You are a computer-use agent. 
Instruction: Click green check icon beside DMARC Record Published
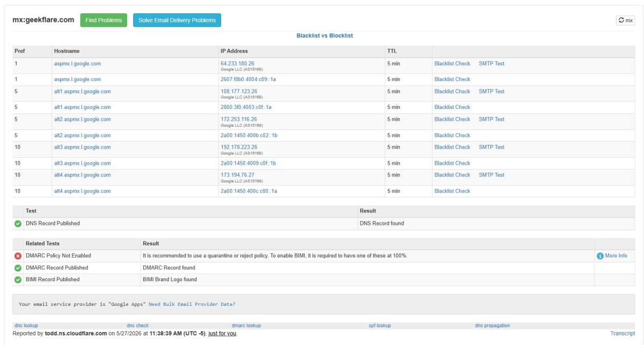18,268
